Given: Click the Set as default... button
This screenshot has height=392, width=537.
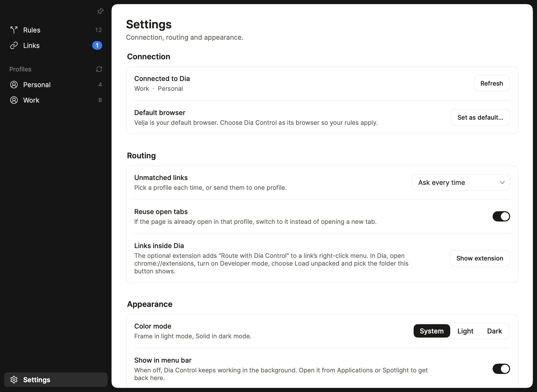Looking at the screenshot, I should point(480,117).
